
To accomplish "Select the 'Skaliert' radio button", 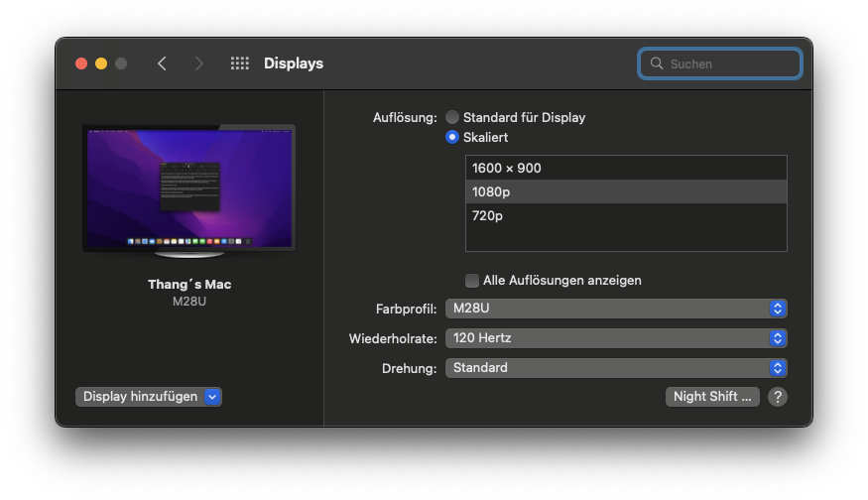I will [452, 137].
